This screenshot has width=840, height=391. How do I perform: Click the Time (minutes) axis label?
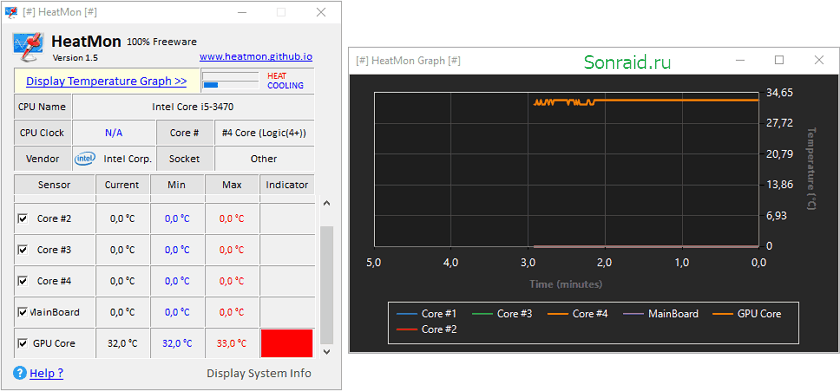coord(566,284)
